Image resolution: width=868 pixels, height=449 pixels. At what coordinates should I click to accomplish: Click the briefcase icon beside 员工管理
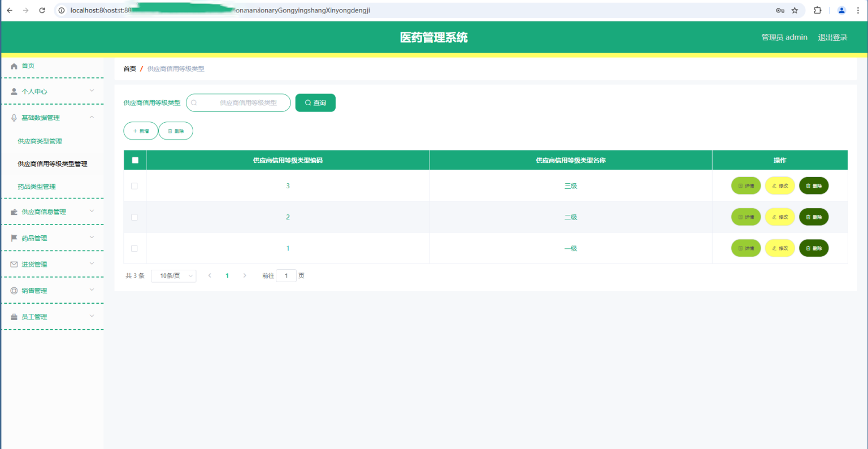pyautogui.click(x=14, y=317)
